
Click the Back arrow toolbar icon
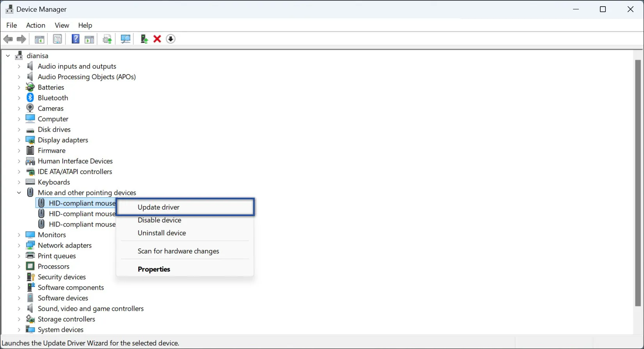tap(8, 39)
